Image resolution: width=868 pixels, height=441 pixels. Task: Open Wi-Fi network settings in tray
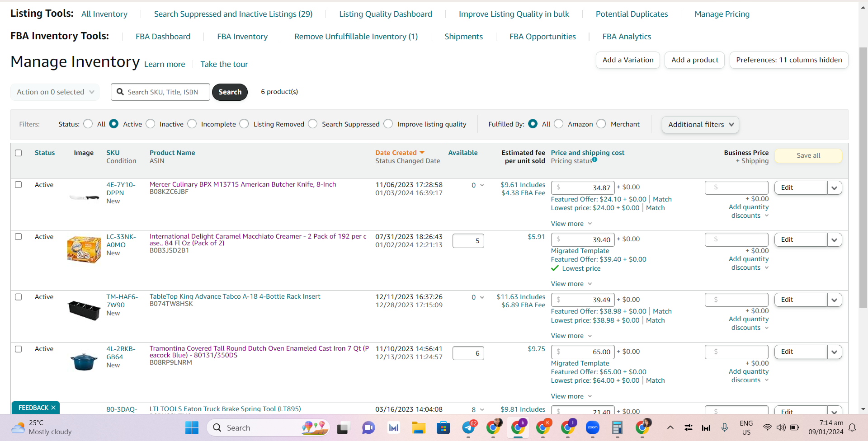point(767,427)
